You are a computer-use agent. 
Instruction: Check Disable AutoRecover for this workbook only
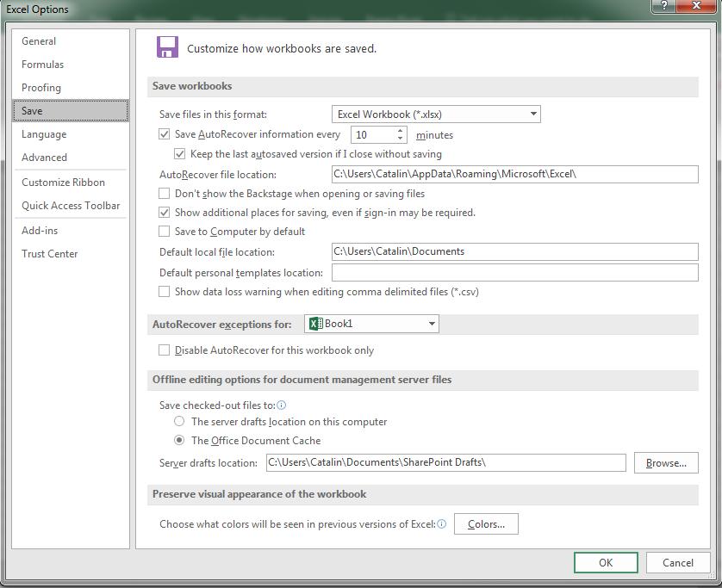164,350
